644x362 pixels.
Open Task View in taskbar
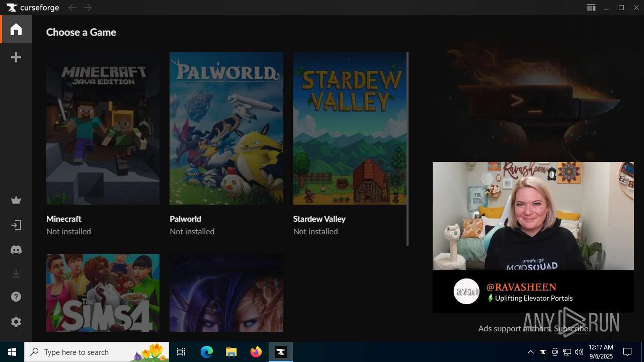pyautogui.click(x=181, y=352)
